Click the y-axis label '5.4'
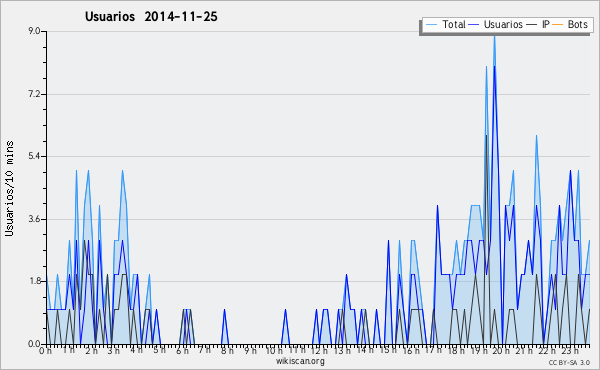This screenshot has width=600, height=370. point(34,156)
